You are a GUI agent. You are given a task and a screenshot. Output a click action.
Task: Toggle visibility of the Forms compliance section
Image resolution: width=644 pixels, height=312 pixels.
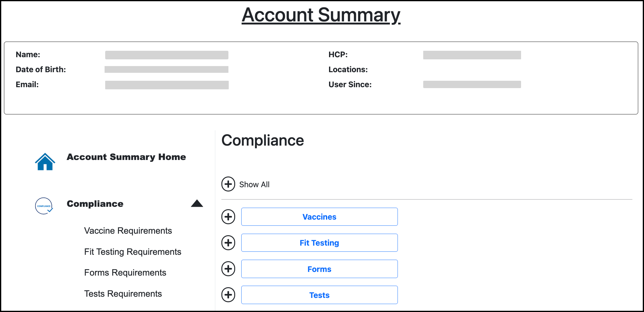pos(228,269)
